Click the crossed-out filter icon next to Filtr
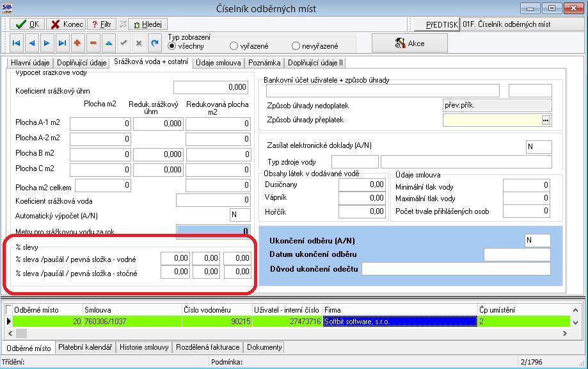This screenshot has height=369, width=588. coord(123,24)
